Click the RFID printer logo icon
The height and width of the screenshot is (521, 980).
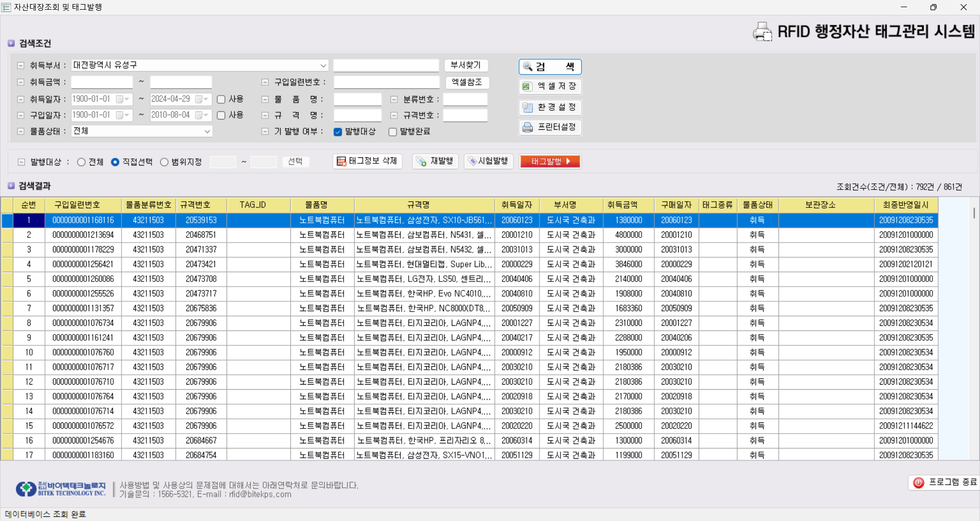pyautogui.click(x=763, y=32)
